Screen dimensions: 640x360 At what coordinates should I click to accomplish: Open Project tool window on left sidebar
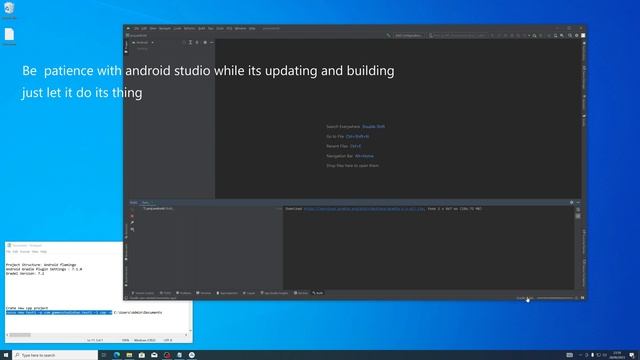[x=126, y=46]
